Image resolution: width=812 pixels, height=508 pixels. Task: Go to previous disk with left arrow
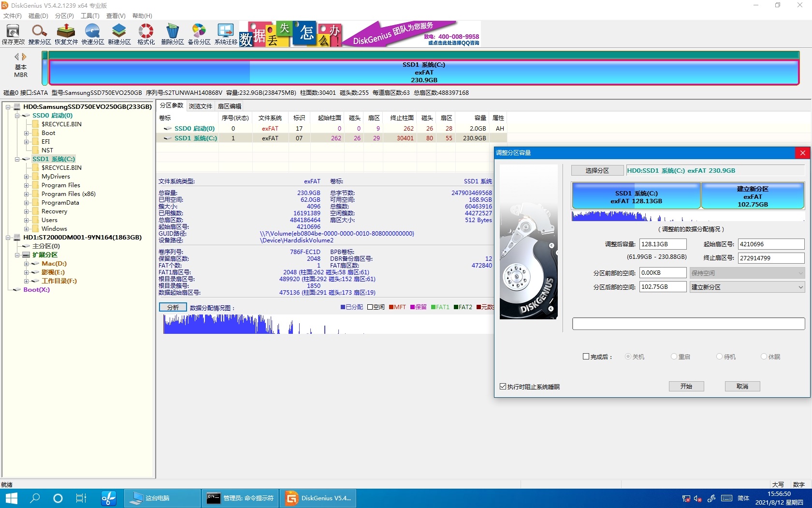(17, 57)
